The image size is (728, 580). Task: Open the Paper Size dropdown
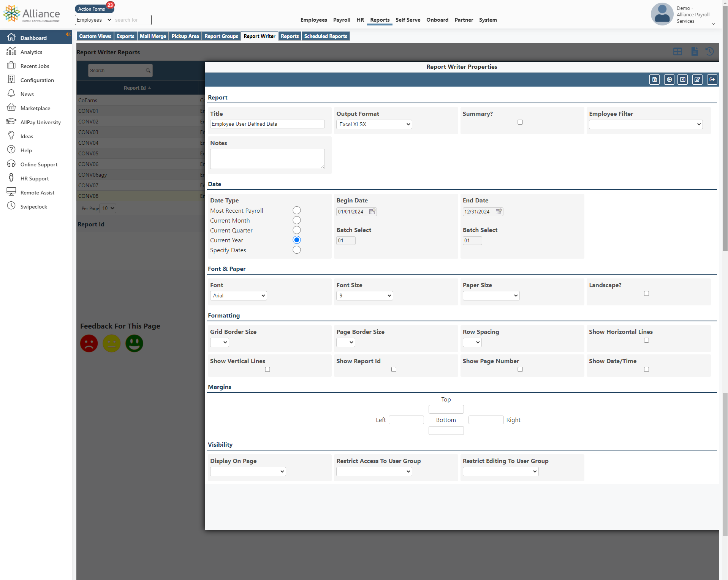pyautogui.click(x=491, y=296)
